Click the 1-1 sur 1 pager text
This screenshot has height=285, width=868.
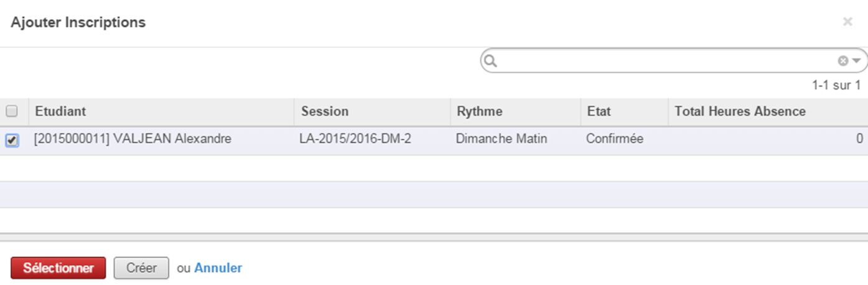coord(836,85)
